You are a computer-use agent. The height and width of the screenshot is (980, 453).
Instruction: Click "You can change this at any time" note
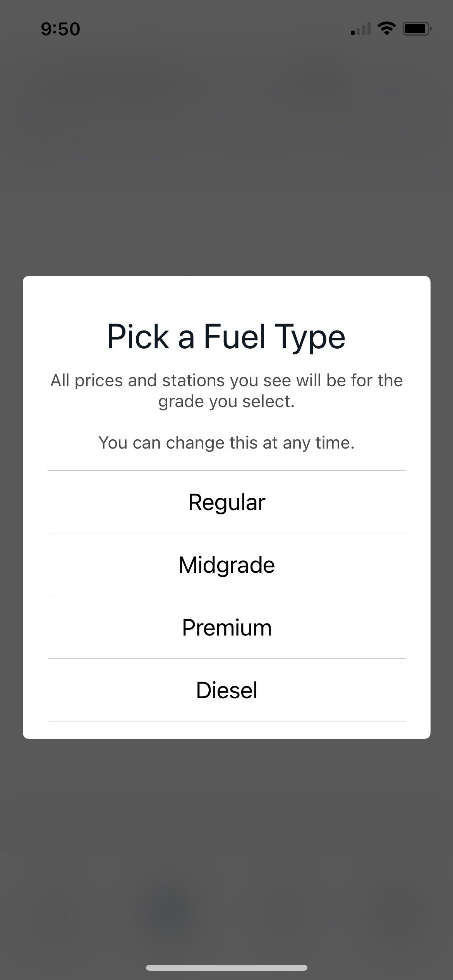(226, 442)
